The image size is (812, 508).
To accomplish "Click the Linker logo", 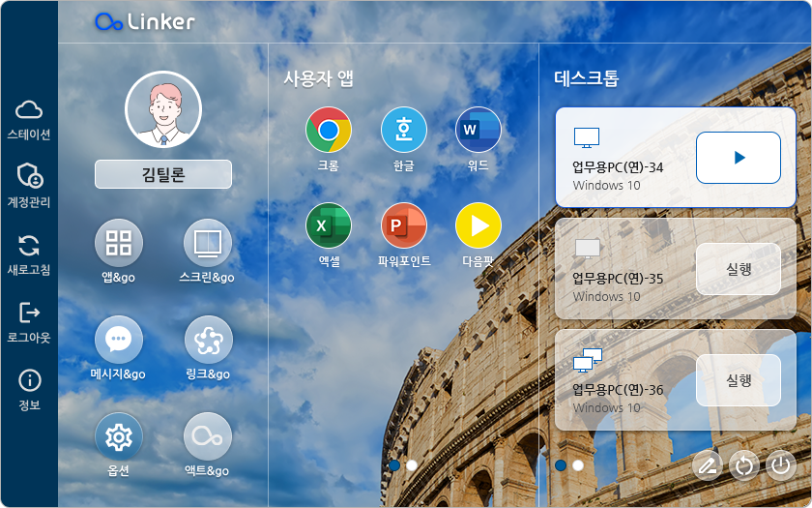I will click(x=145, y=21).
